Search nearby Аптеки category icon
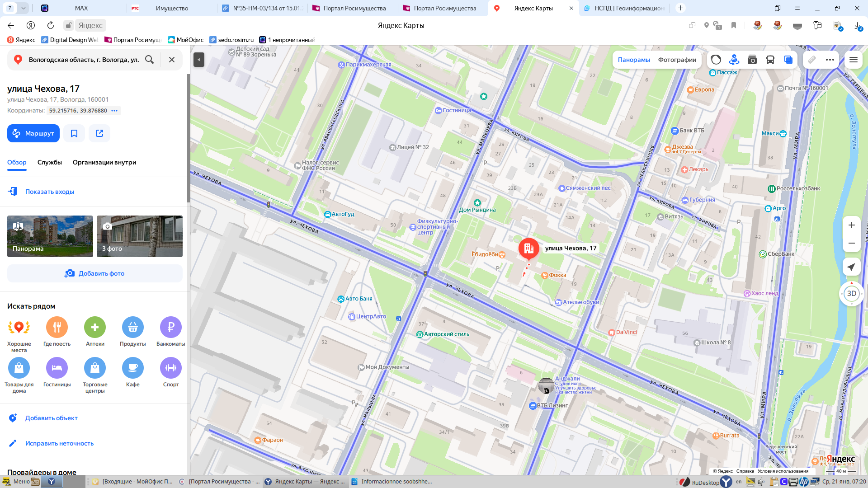The height and width of the screenshot is (488, 868). point(95,328)
